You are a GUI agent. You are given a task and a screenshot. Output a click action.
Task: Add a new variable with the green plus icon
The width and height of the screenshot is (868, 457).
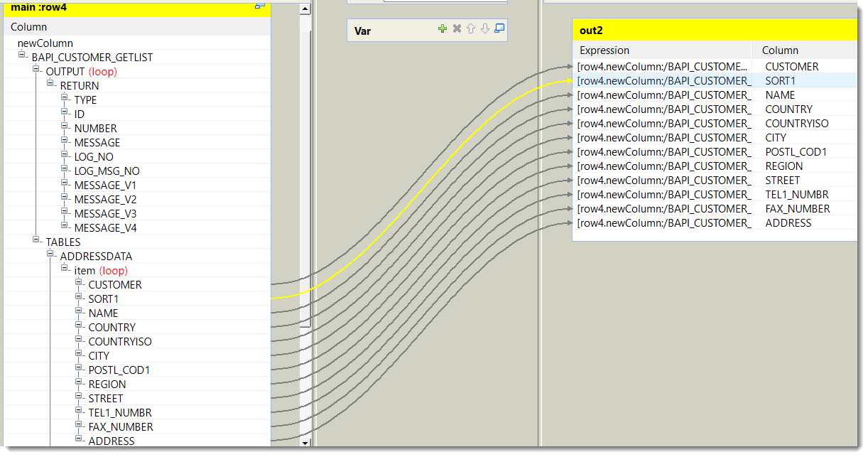[443, 28]
